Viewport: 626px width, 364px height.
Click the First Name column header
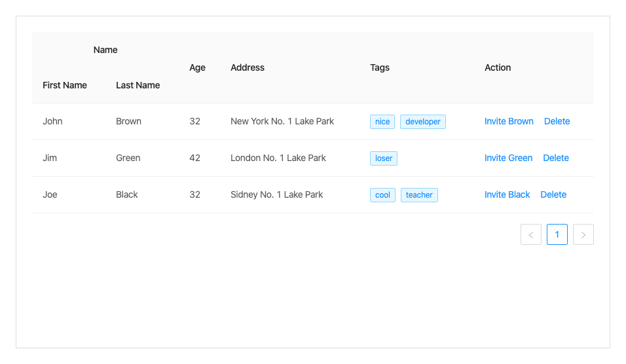(x=65, y=85)
